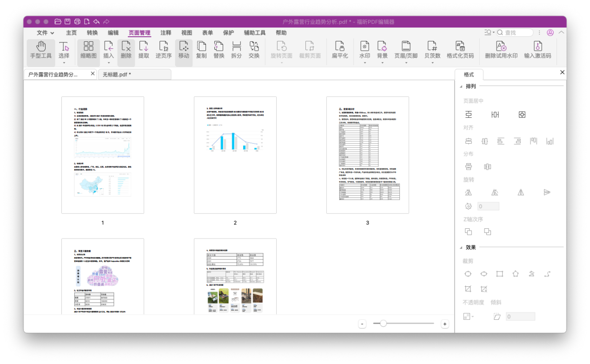Image resolution: width=590 pixels, height=364 pixels.
Task: Click the 提取 extract pages icon
Action: click(x=144, y=50)
